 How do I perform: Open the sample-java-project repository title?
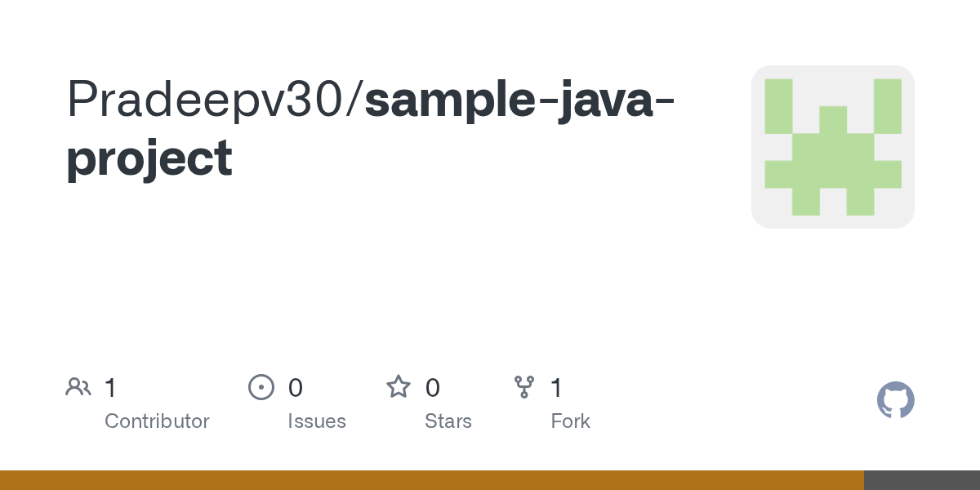pos(370,128)
